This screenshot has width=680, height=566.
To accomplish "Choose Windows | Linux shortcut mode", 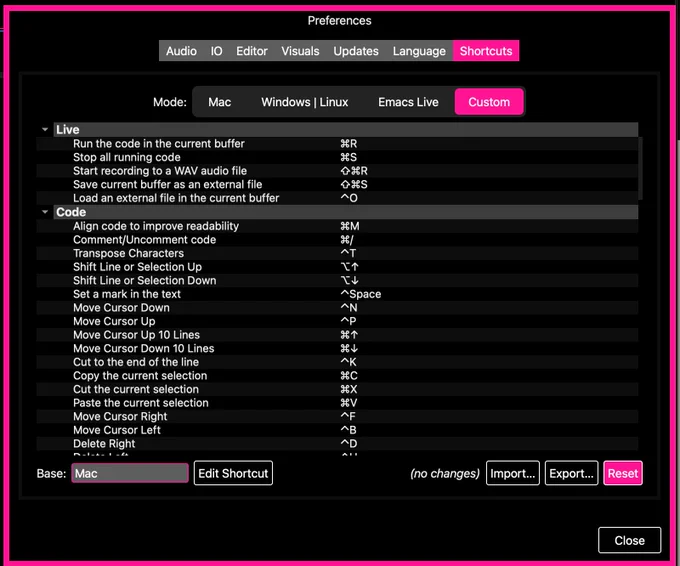I will (304, 102).
